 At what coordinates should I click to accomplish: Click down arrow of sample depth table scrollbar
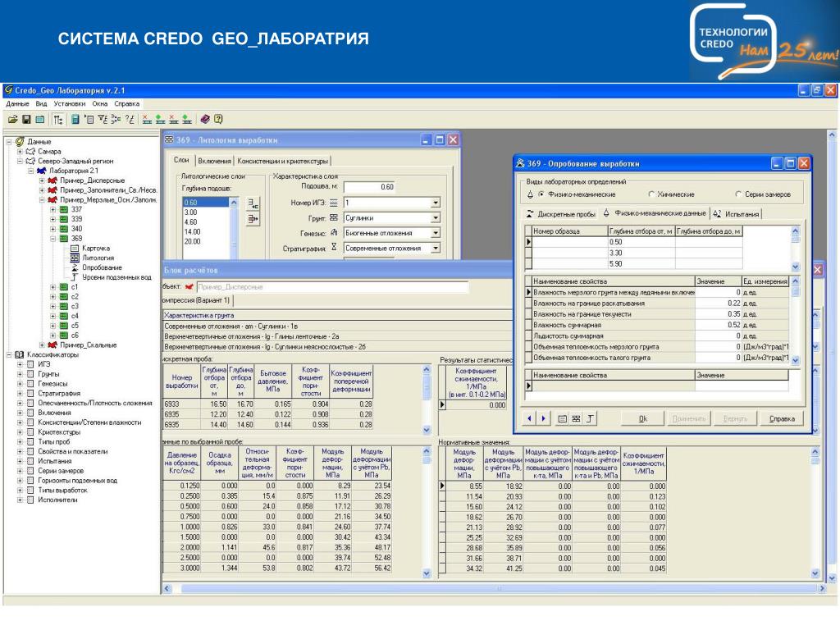795,267
